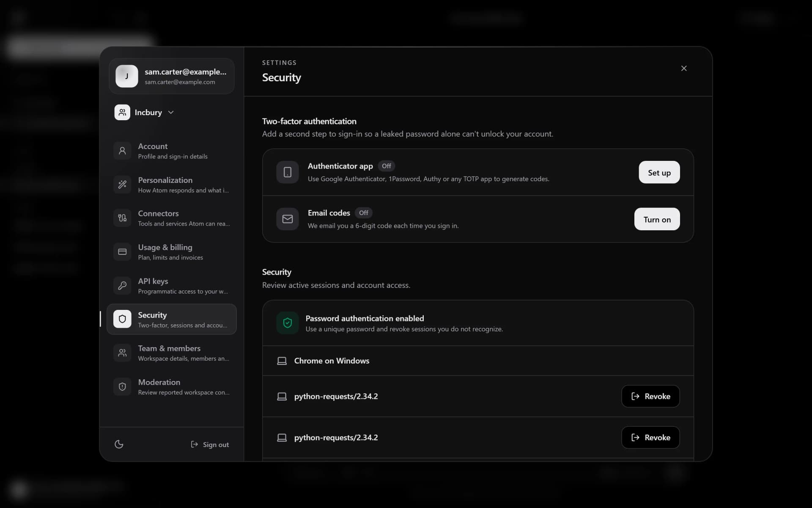Click the Team & members people icon
Viewport: 812px width, 508px height.
pyautogui.click(x=122, y=353)
